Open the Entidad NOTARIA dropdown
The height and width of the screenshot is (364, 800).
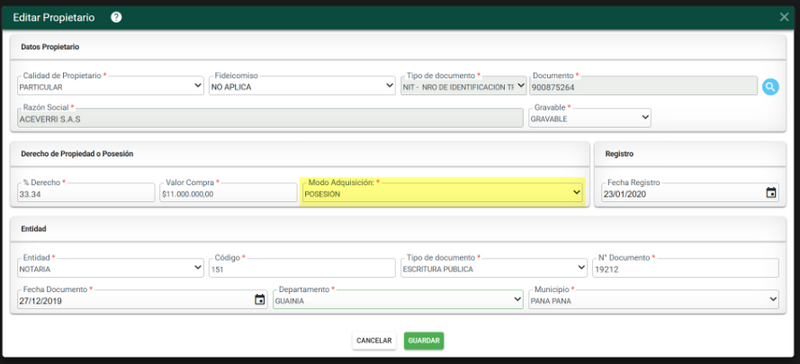click(110, 268)
